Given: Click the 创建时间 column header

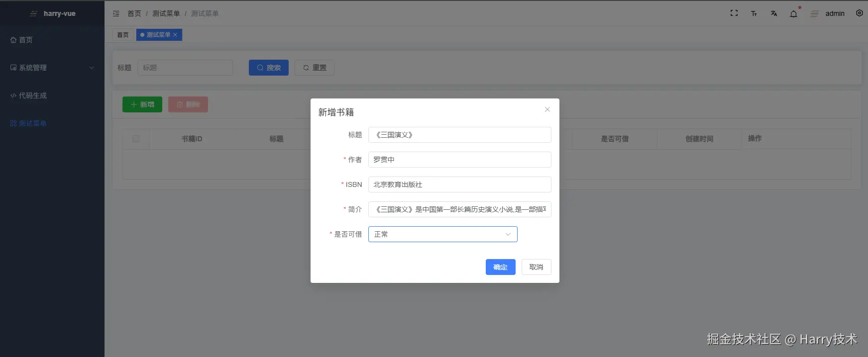Looking at the screenshot, I should (x=699, y=139).
